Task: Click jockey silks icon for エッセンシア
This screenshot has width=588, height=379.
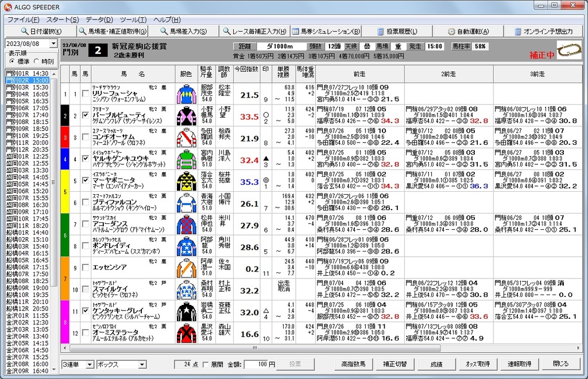Action: click(x=187, y=268)
